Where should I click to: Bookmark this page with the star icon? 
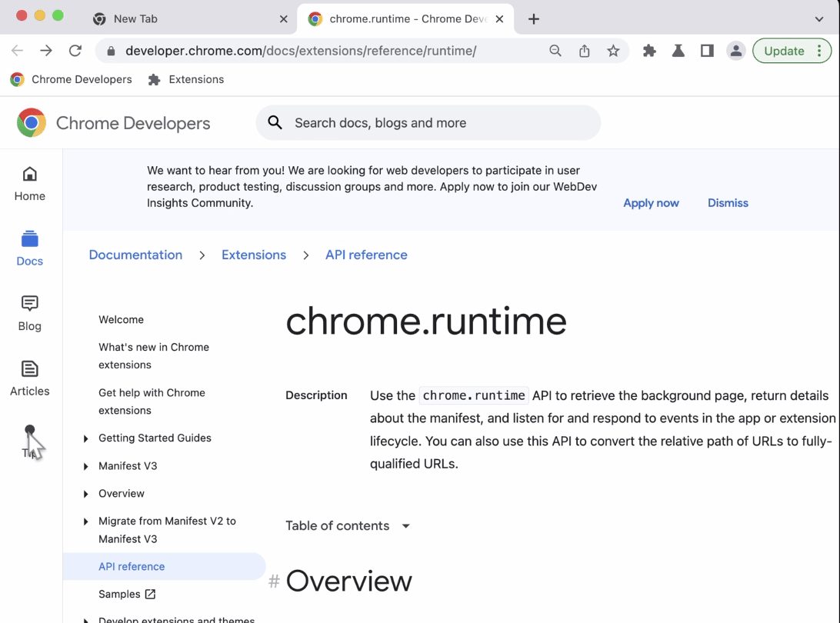point(613,51)
